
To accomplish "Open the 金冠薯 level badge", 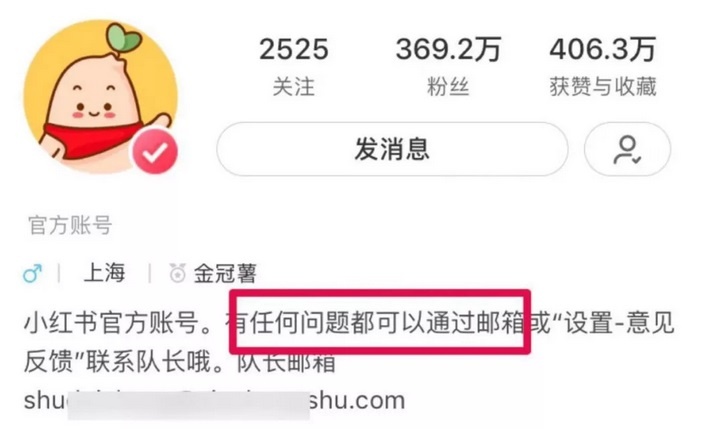I will click(x=225, y=273).
